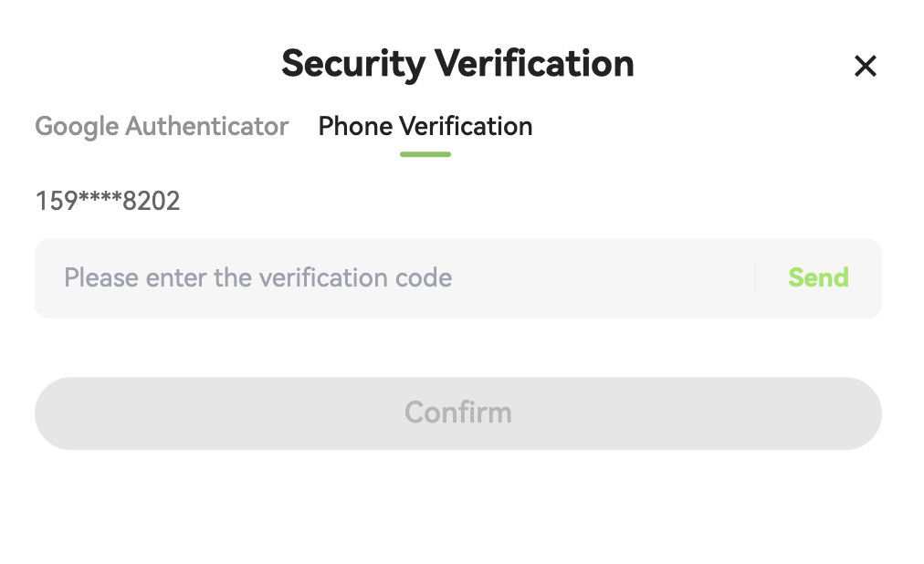Place cursor in the code entry placeholder text
Image resolution: width=924 pixels, height=564 pixels.
[257, 277]
